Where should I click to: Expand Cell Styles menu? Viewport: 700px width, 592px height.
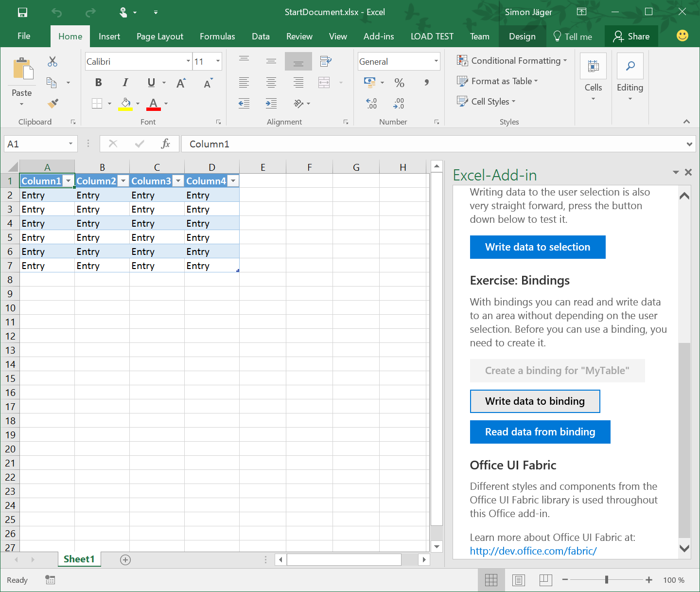tap(486, 102)
